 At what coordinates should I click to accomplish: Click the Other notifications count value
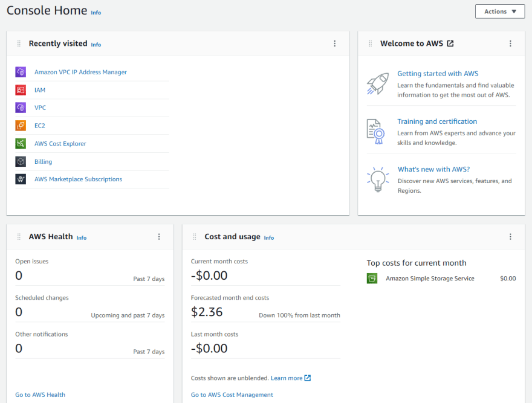[19, 349]
